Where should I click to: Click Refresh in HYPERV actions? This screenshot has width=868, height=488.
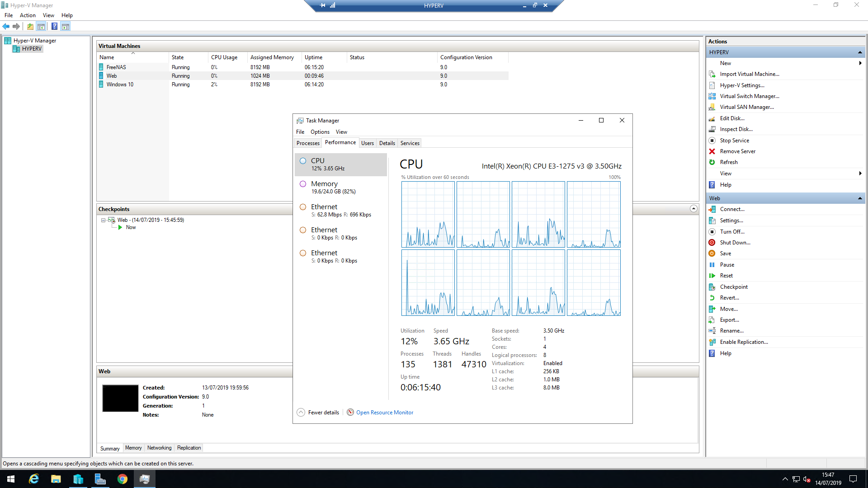coord(728,162)
